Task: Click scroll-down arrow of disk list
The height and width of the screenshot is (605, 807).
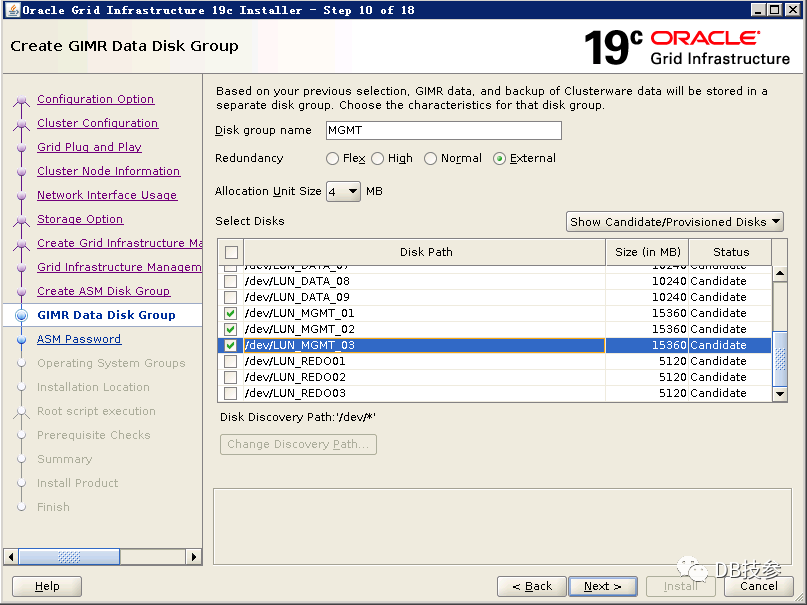Action: [x=781, y=394]
